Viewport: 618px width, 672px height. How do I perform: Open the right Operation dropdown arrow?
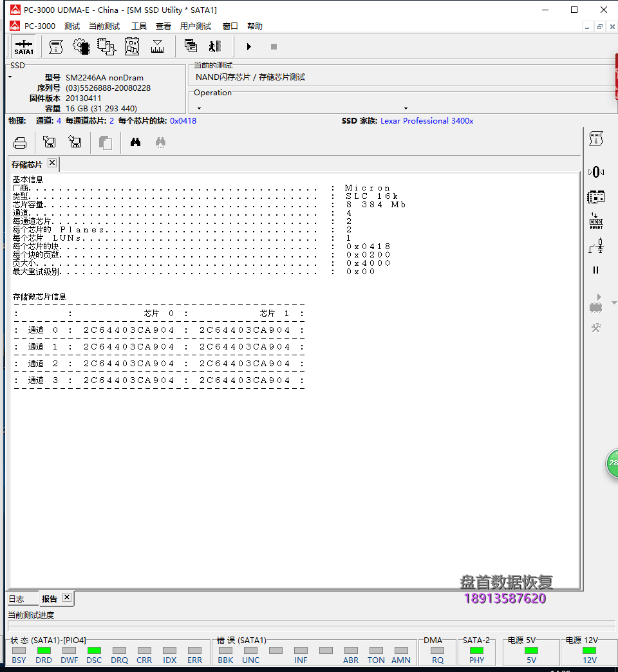pos(406,108)
